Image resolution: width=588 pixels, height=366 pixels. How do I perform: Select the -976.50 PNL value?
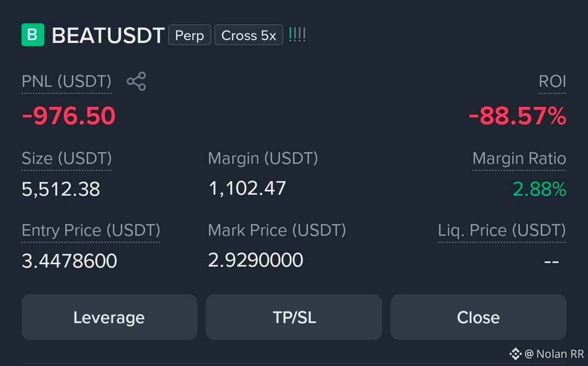69,116
